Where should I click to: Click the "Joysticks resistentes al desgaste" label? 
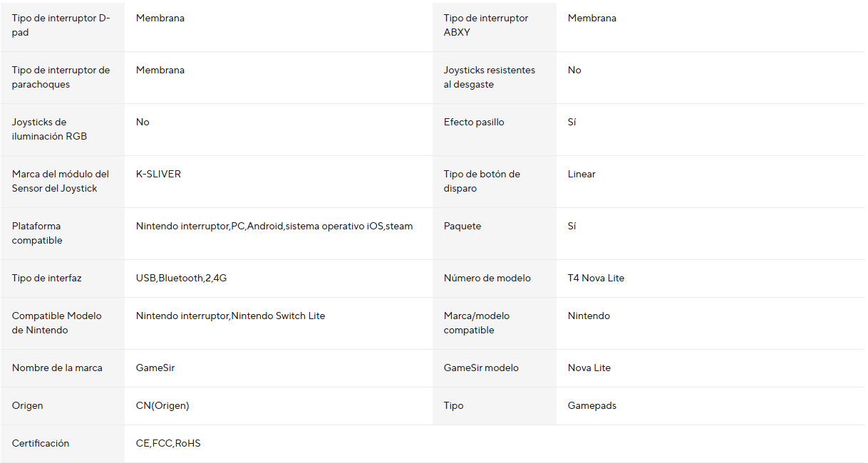coord(490,77)
